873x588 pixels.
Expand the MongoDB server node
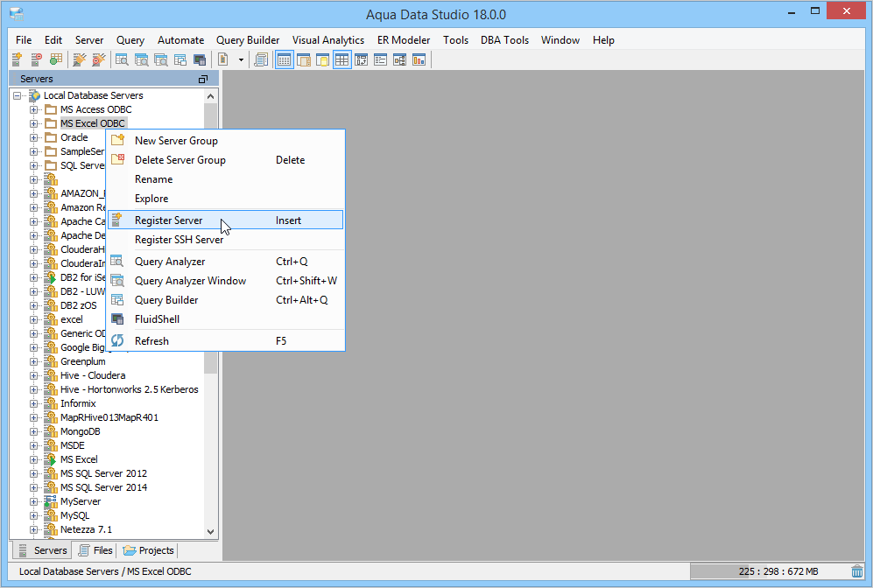pyautogui.click(x=34, y=431)
